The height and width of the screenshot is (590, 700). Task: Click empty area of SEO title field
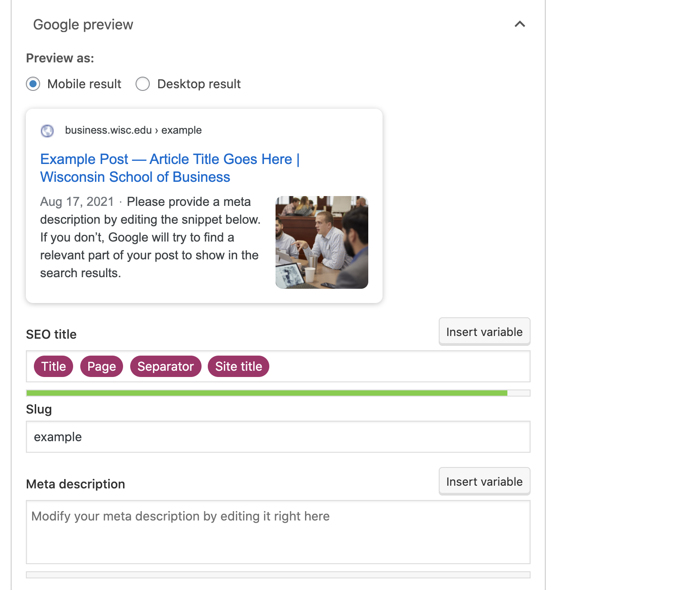397,366
